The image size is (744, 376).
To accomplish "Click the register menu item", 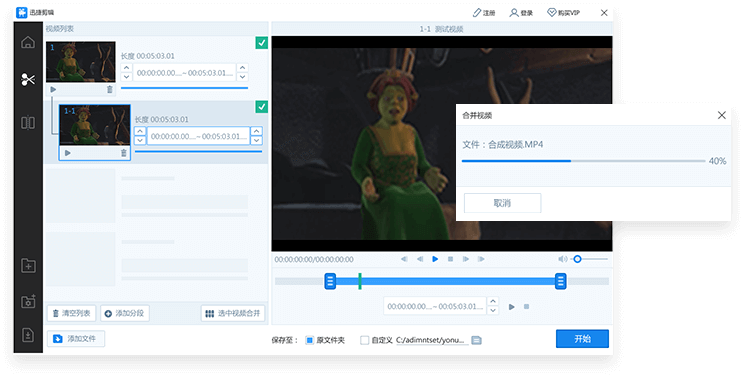I will click(x=484, y=13).
